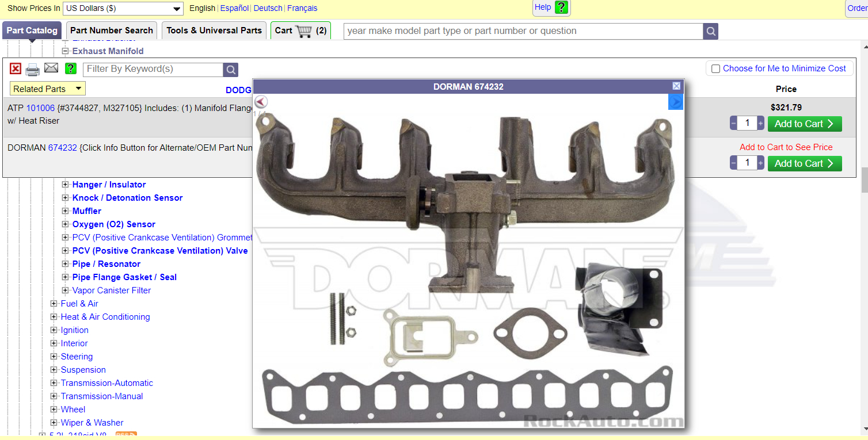
Task: Add ATP 101006 to cart
Action: 805,124
